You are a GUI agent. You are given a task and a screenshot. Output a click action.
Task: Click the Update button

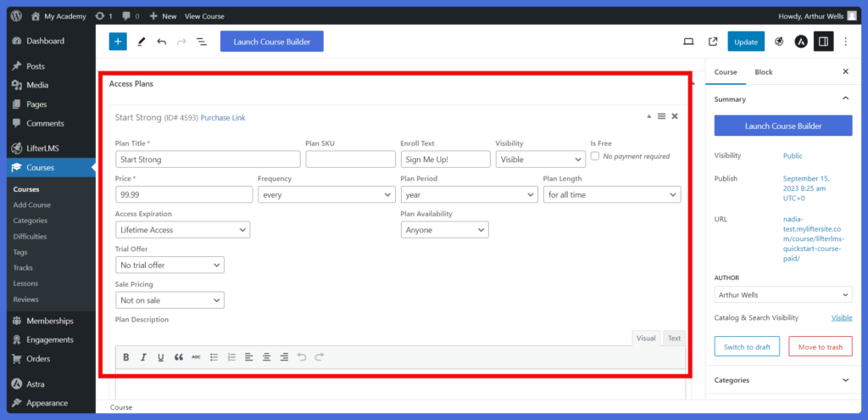click(x=746, y=42)
